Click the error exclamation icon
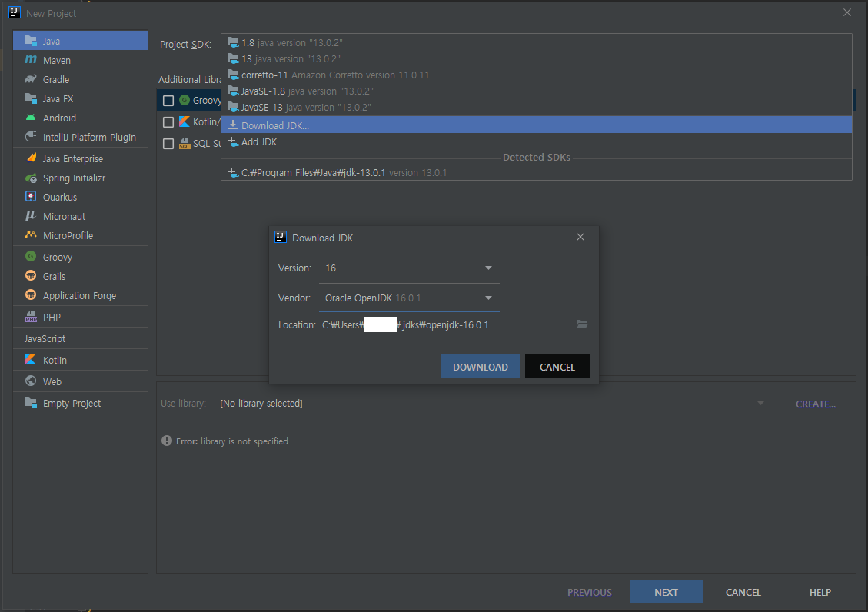Viewport: 868px width, 612px height. coord(167,441)
